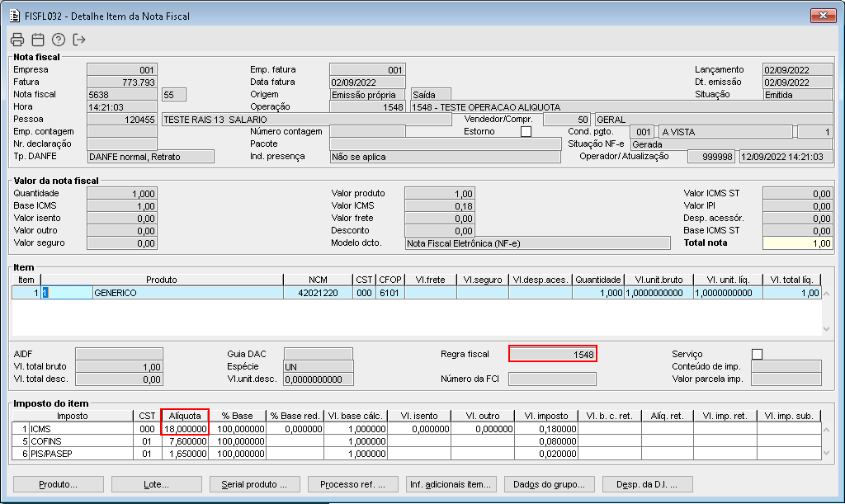The width and height of the screenshot is (845, 504).
Task: Open Inf. adicionais item... button
Action: click(x=451, y=484)
